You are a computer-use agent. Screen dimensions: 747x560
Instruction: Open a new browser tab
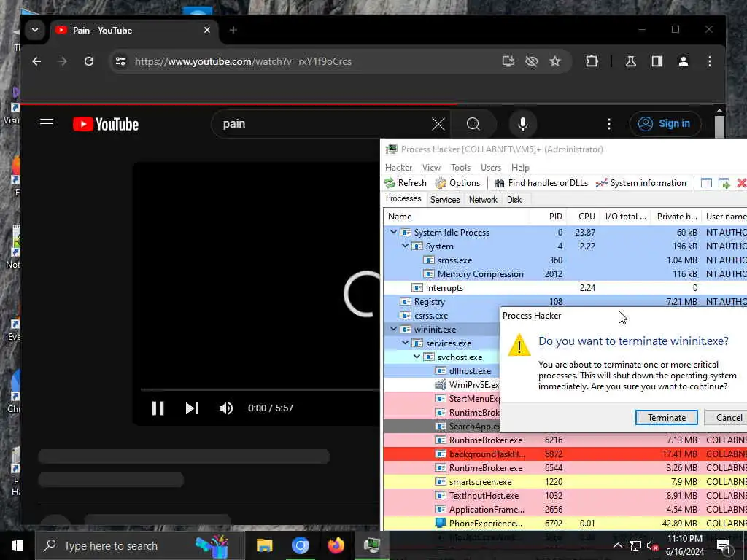(233, 30)
